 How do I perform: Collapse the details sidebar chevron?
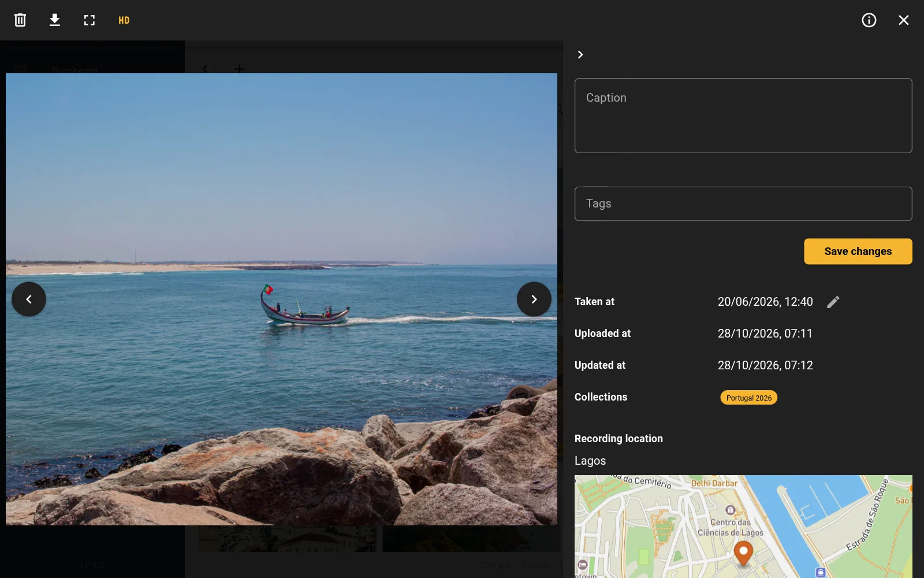580,54
